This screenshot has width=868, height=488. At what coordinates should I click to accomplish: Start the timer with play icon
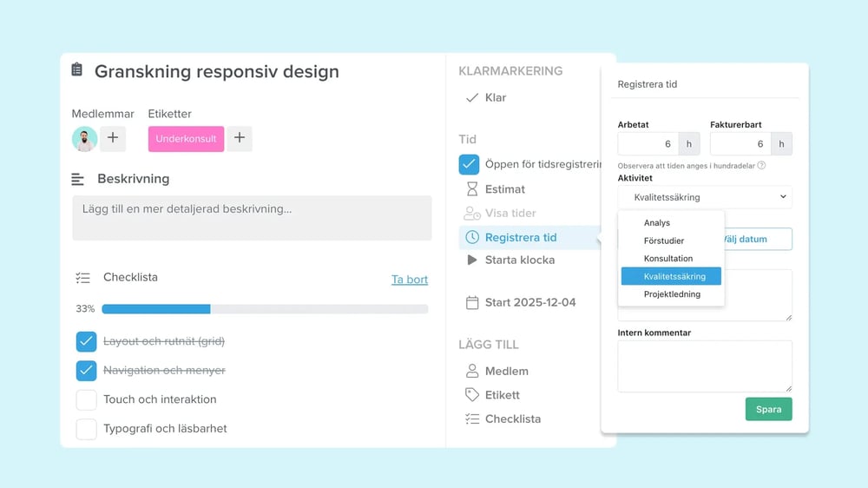[x=472, y=260]
